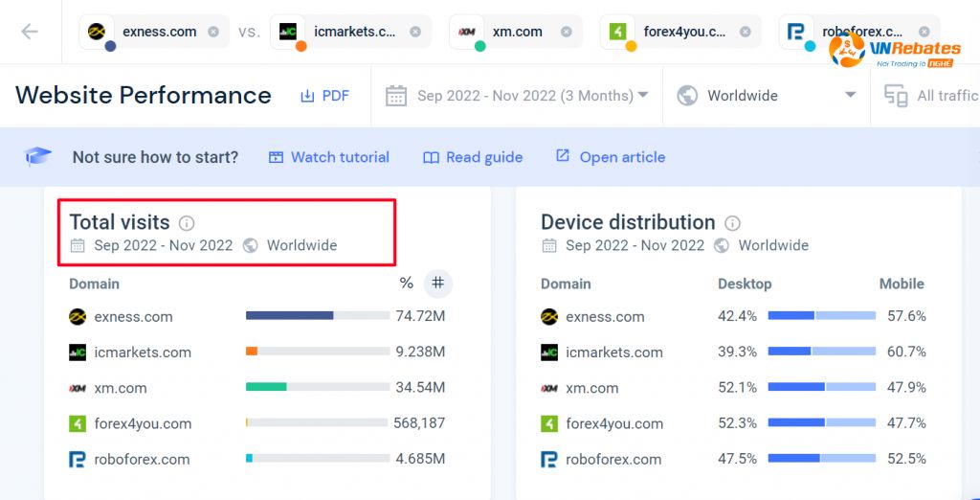
Task: Click the Watch tutorial link
Action: 329,157
